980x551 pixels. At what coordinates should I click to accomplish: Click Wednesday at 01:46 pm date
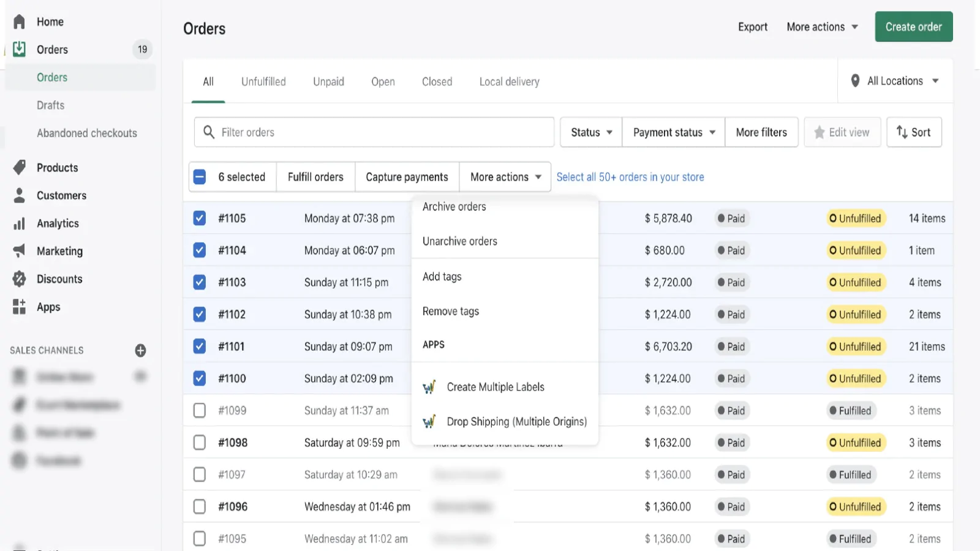(x=357, y=506)
